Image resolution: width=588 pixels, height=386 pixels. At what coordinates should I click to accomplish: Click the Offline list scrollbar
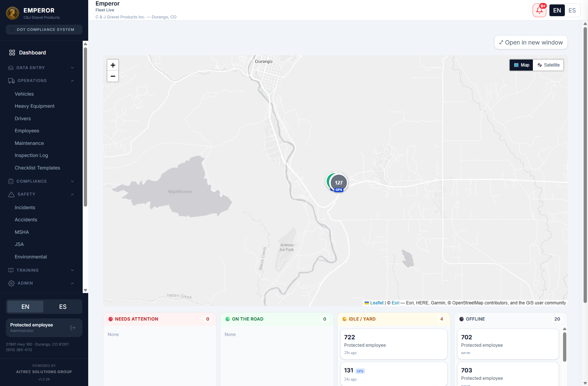point(564,347)
